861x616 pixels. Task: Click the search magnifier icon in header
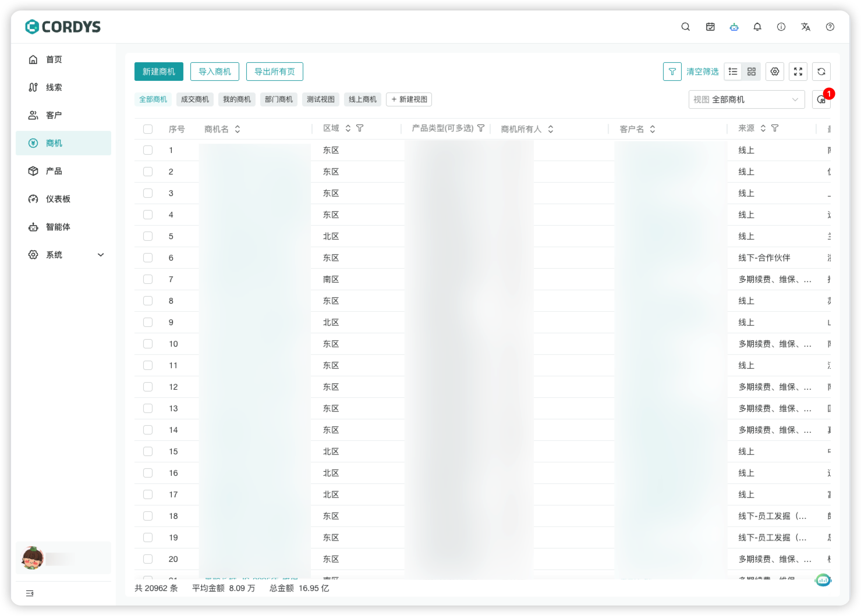click(686, 27)
